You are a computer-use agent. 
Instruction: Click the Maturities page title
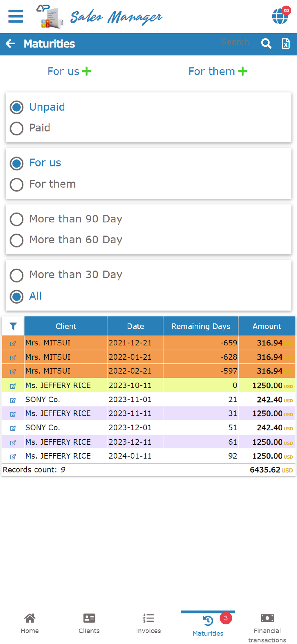tap(49, 44)
